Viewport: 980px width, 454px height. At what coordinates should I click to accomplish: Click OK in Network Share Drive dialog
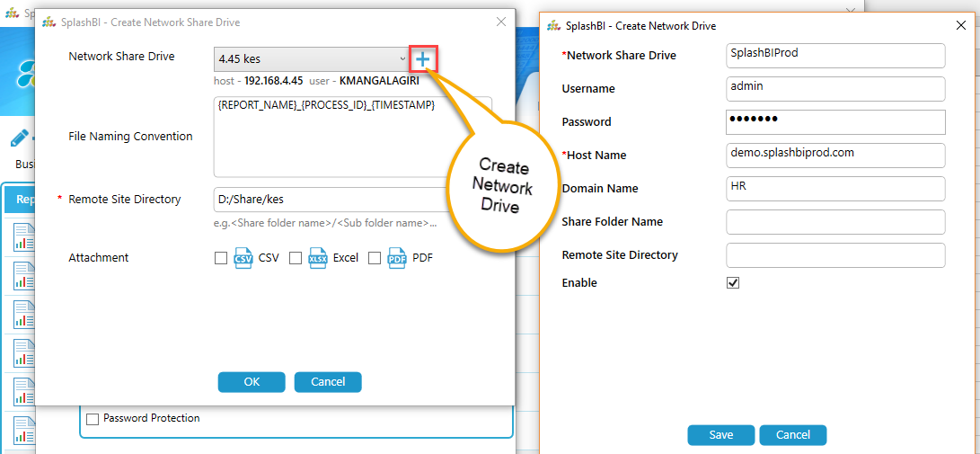[252, 382]
